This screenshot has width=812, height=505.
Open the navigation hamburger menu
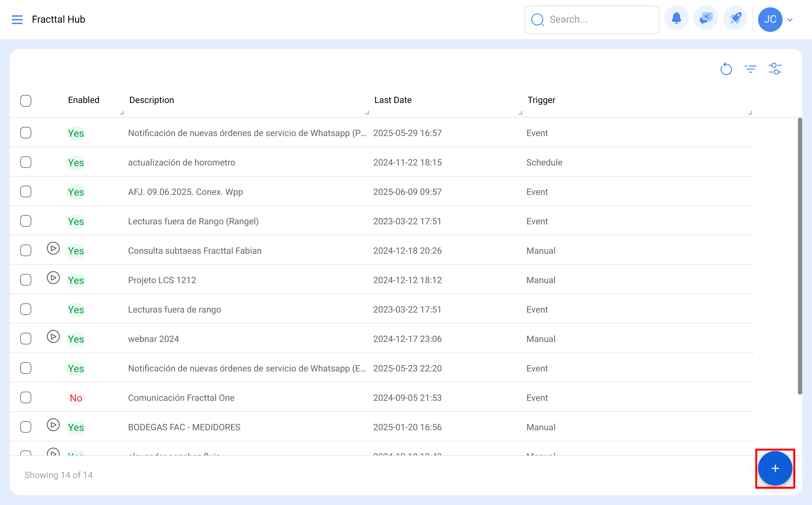click(17, 19)
